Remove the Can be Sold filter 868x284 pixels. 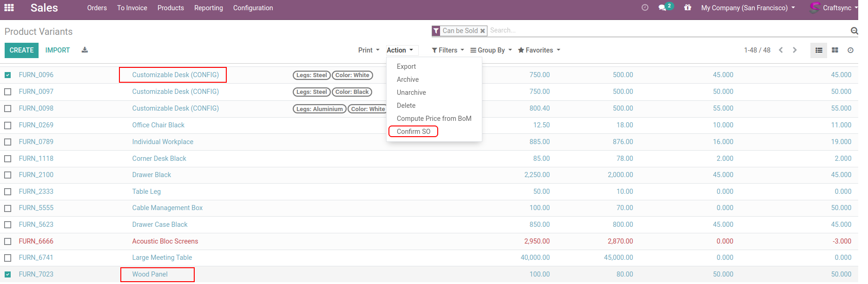(x=482, y=31)
